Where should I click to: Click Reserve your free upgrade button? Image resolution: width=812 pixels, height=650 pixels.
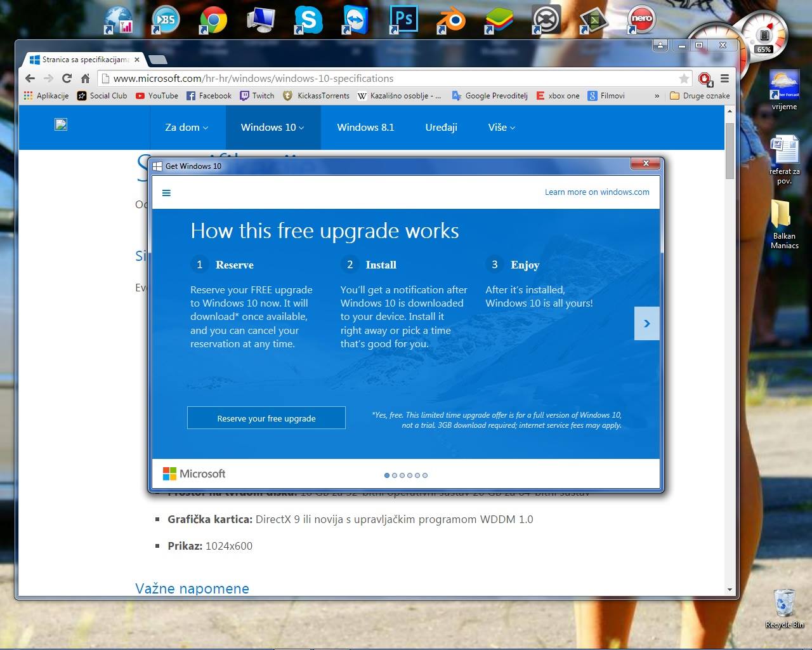266,418
